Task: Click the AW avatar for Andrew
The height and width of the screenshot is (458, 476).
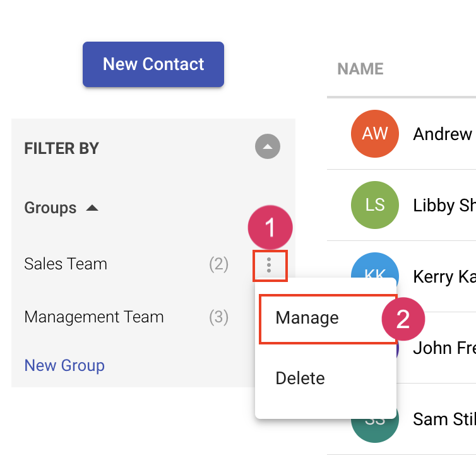Action: tap(375, 134)
